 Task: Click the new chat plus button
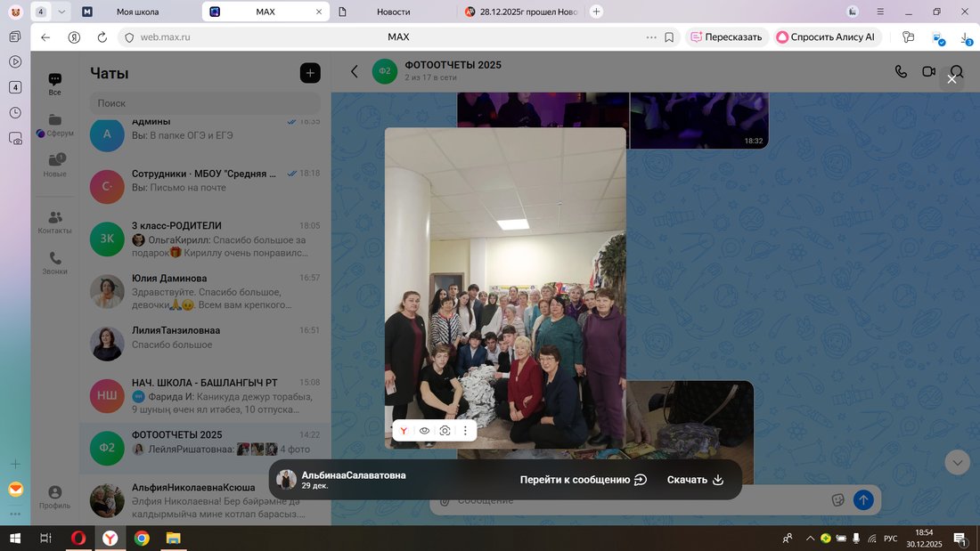[309, 73]
